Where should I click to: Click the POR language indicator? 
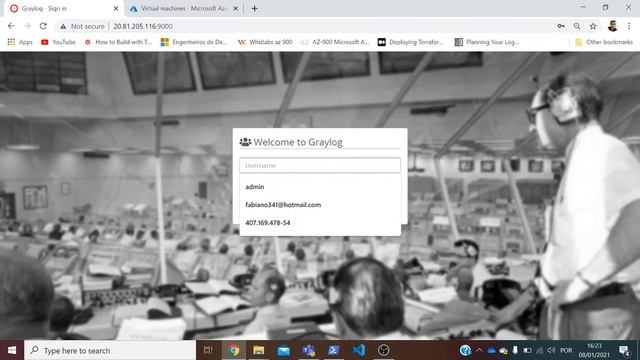coord(566,351)
